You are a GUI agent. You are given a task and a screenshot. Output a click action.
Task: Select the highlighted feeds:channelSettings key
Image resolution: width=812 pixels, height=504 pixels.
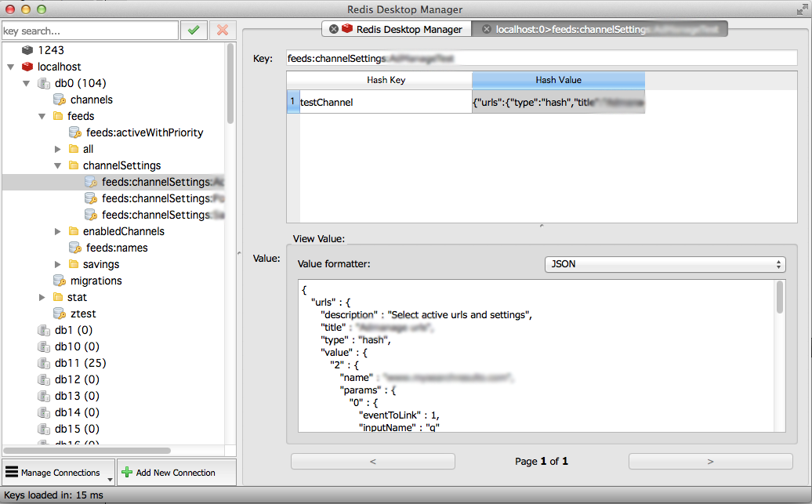(x=114, y=182)
